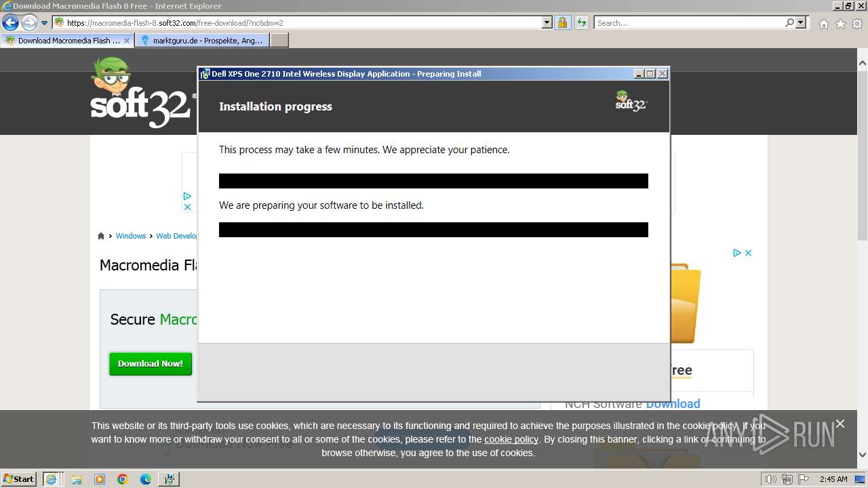Open media player taskbar icon

click(100, 479)
